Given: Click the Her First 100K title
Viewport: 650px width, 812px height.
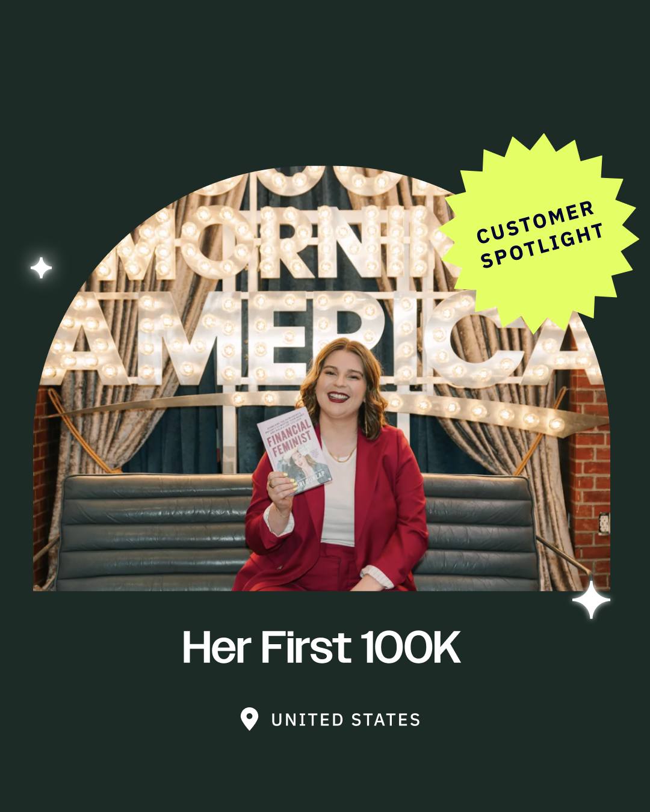Looking at the screenshot, I should click(x=321, y=648).
